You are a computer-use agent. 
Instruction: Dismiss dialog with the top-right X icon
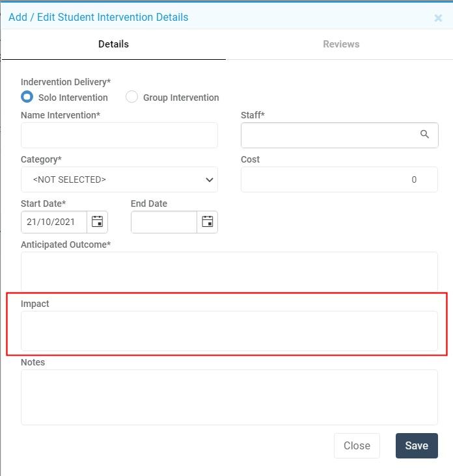(x=438, y=18)
